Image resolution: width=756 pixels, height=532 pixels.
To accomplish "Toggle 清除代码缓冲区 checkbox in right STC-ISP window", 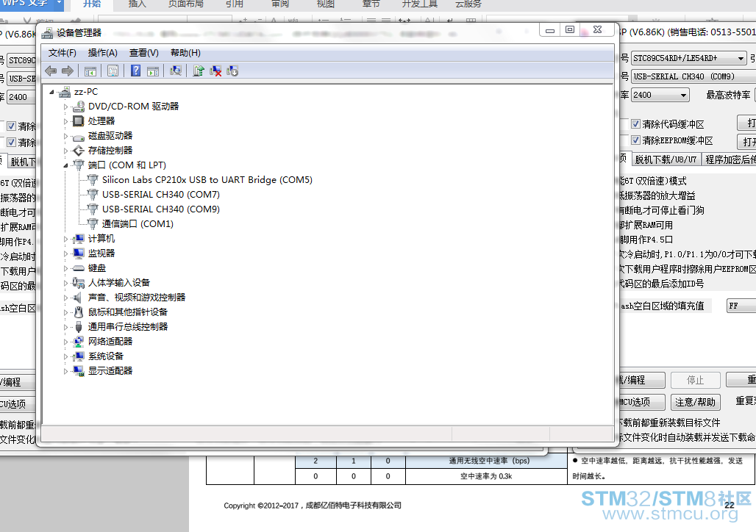I will (635, 124).
